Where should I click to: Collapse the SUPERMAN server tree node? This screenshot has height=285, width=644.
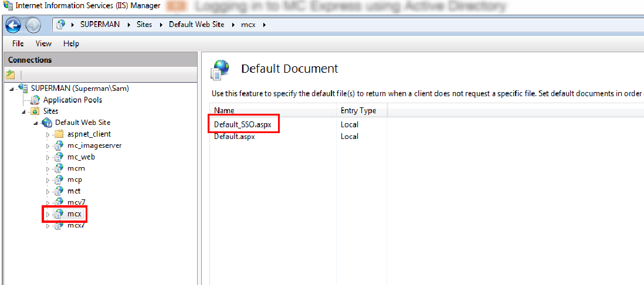pyautogui.click(x=12, y=89)
